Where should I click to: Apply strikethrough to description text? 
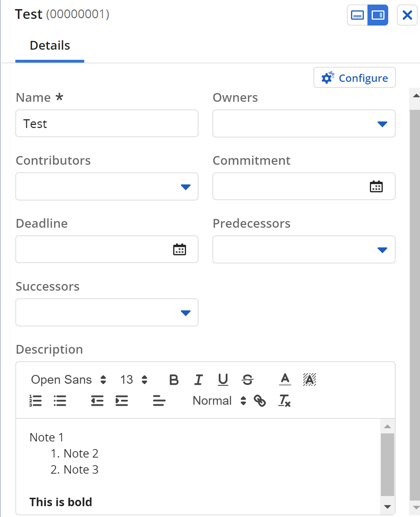pos(248,380)
